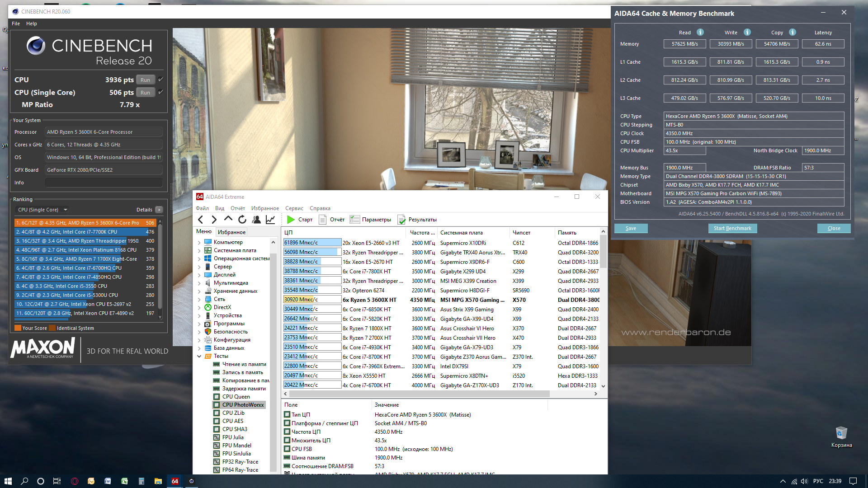
Task: Select CPU Queen in tests tree
Action: pyautogui.click(x=236, y=397)
